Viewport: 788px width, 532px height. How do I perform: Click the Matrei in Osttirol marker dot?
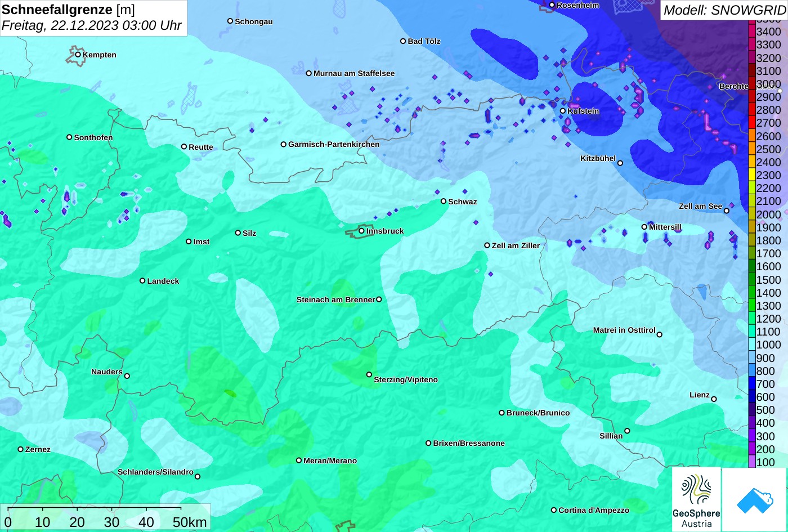[x=660, y=334]
